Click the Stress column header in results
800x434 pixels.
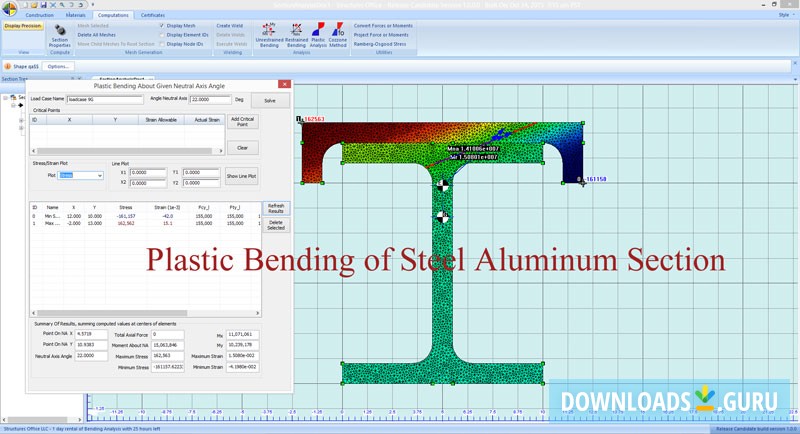click(x=126, y=208)
